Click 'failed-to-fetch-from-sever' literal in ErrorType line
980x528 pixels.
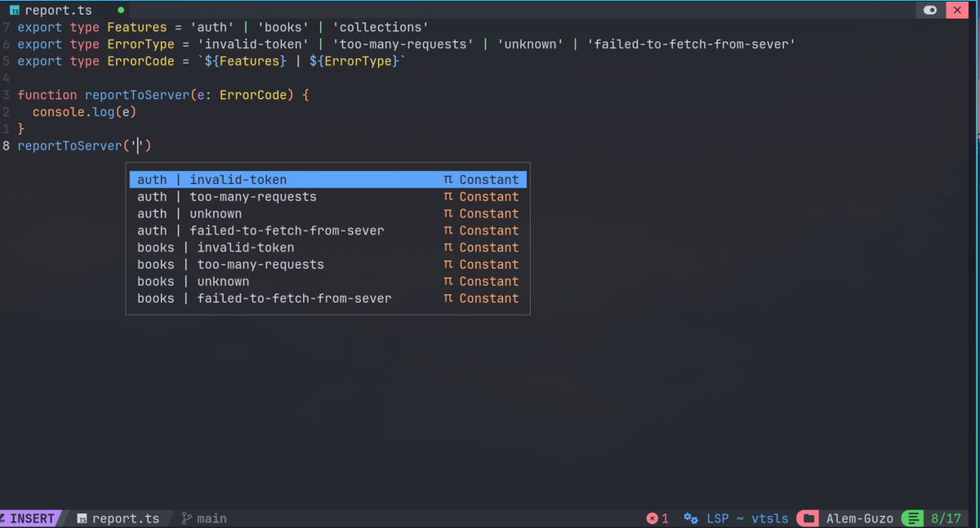coord(692,44)
